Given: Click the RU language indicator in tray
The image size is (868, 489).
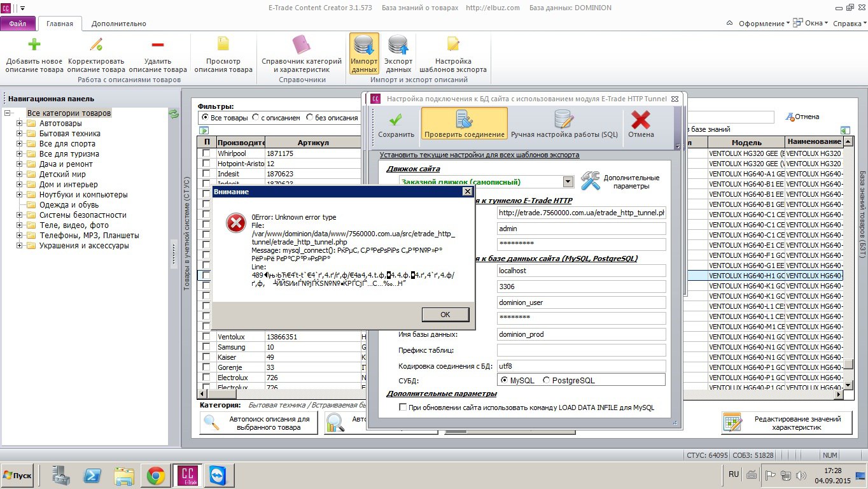Looking at the screenshot, I should point(733,474).
